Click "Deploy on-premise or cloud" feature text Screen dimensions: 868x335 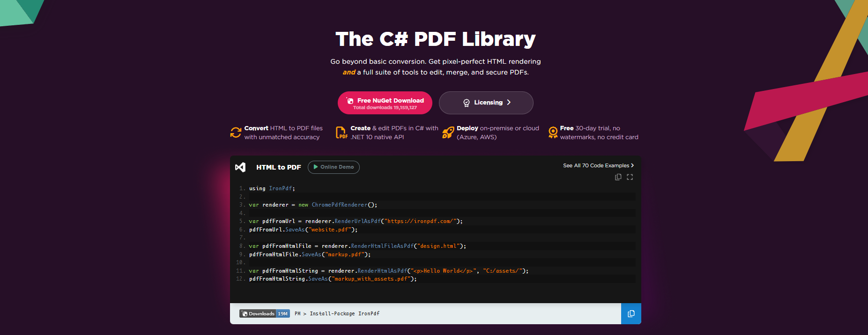(x=498, y=128)
